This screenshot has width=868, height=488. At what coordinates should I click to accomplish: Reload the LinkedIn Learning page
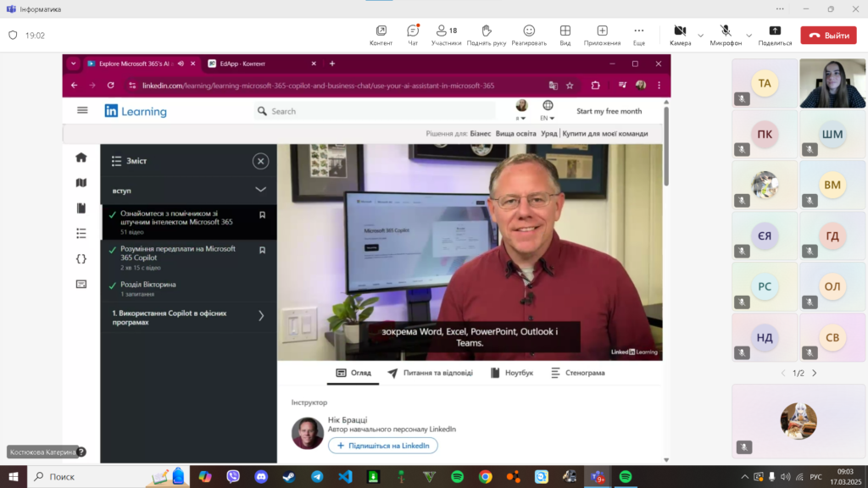pos(111,86)
